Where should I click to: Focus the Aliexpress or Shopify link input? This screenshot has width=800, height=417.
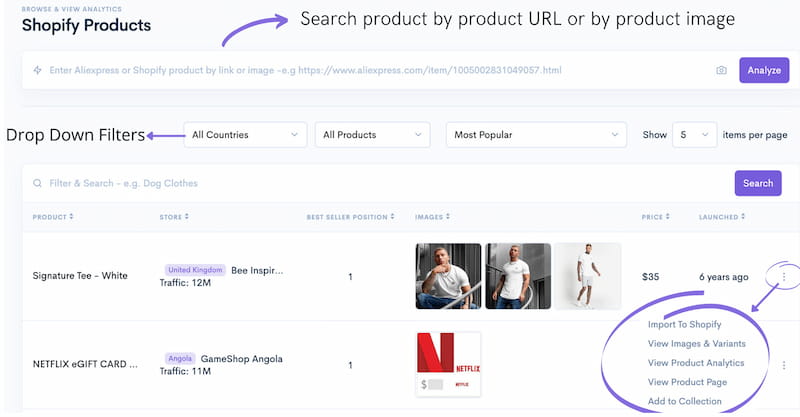click(x=370, y=71)
